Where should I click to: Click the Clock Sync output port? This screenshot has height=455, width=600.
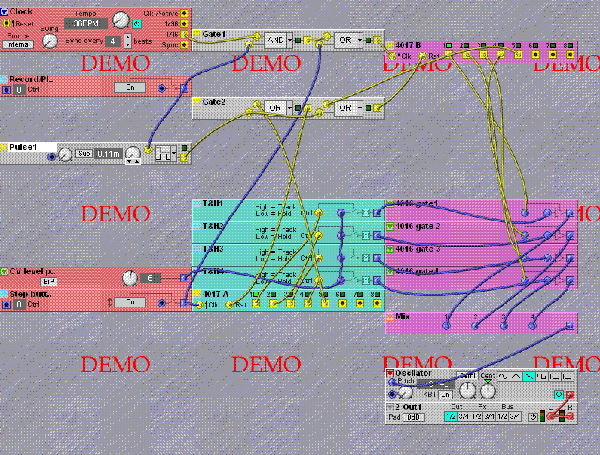click(184, 45)
